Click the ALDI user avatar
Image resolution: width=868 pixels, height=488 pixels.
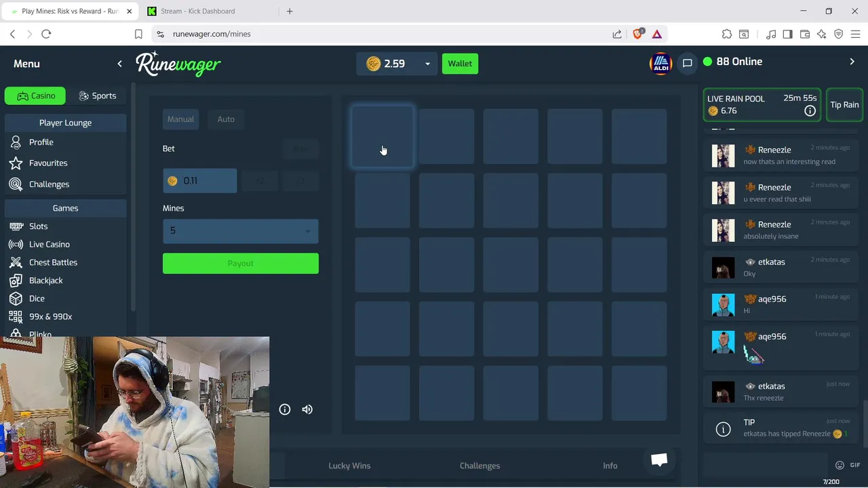[660, 64]
